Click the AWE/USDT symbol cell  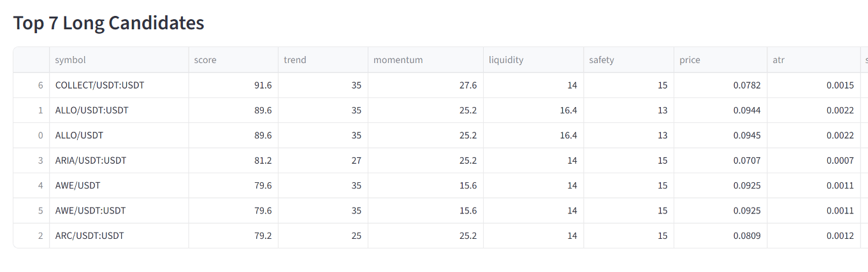[78, 185]
